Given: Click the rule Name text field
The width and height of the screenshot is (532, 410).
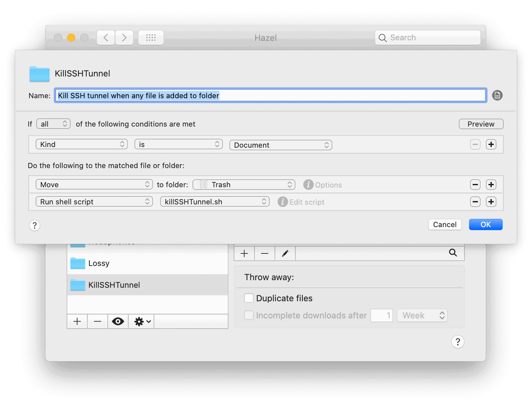Looking at the screenshot, I should 270,96.
